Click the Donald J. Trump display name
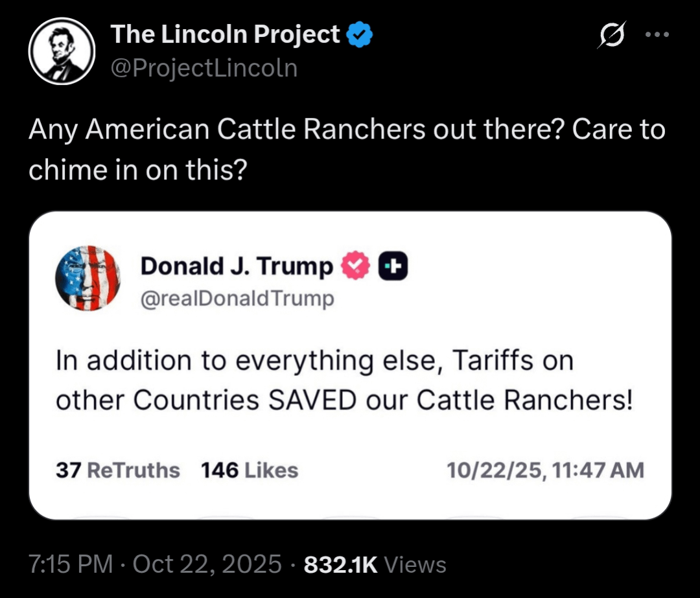Screen dimensions: 700x598 point(237,266)
